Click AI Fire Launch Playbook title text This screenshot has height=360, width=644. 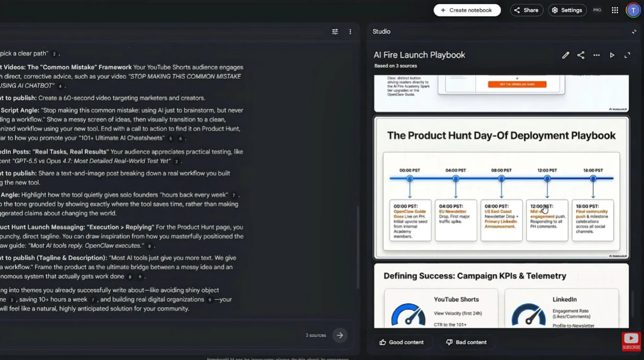419,55
